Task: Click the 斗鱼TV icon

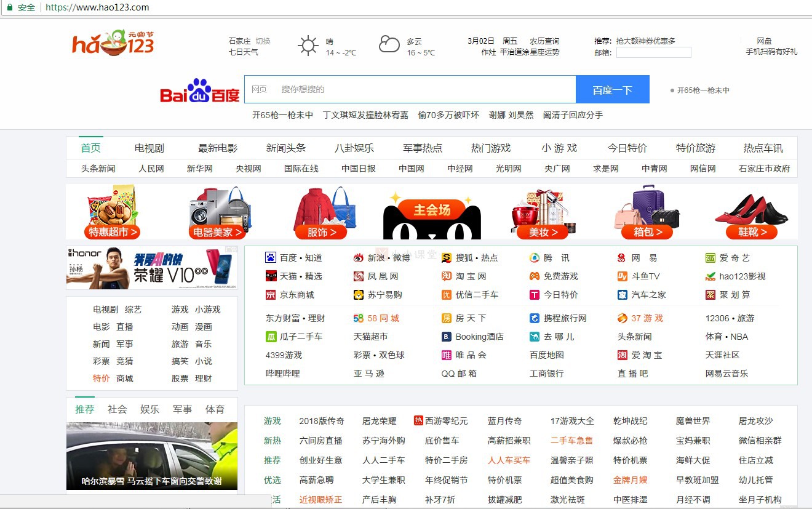Action: [x=623, y=276]
